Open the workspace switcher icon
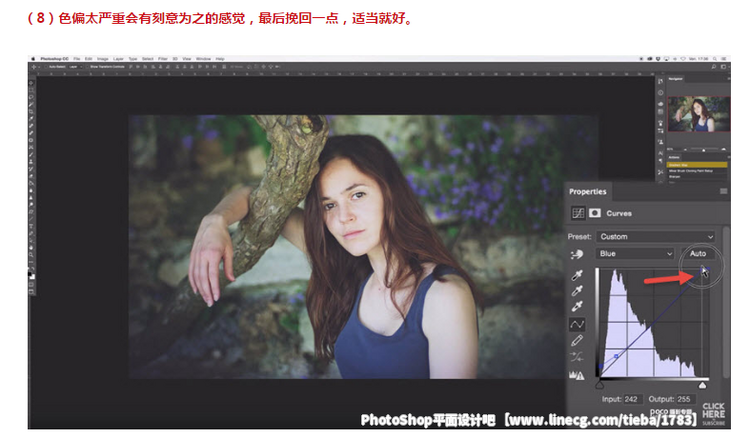Screen dimensions: 750x438 tap(723, 67)
